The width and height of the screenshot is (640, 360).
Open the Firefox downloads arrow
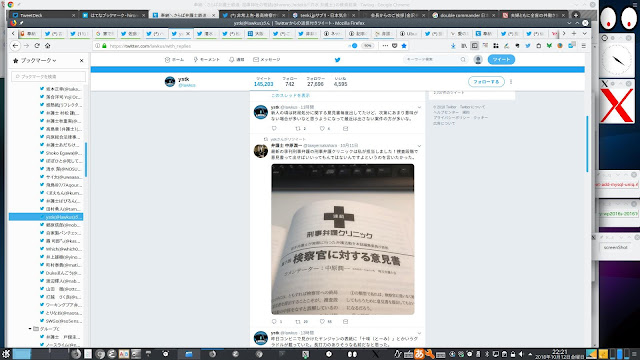pos(453,46)
